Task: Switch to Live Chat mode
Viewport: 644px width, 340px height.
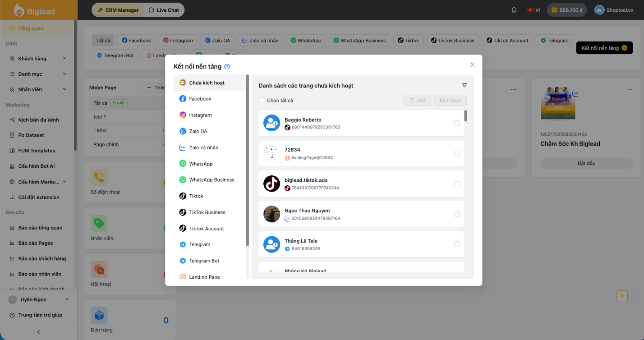Action: click(x=164, y=10)
